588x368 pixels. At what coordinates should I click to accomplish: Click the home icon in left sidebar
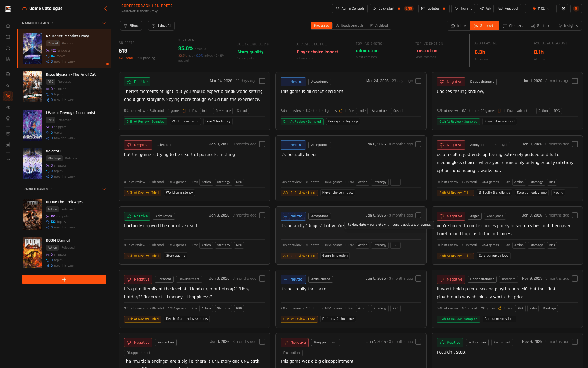click(8, 26)
